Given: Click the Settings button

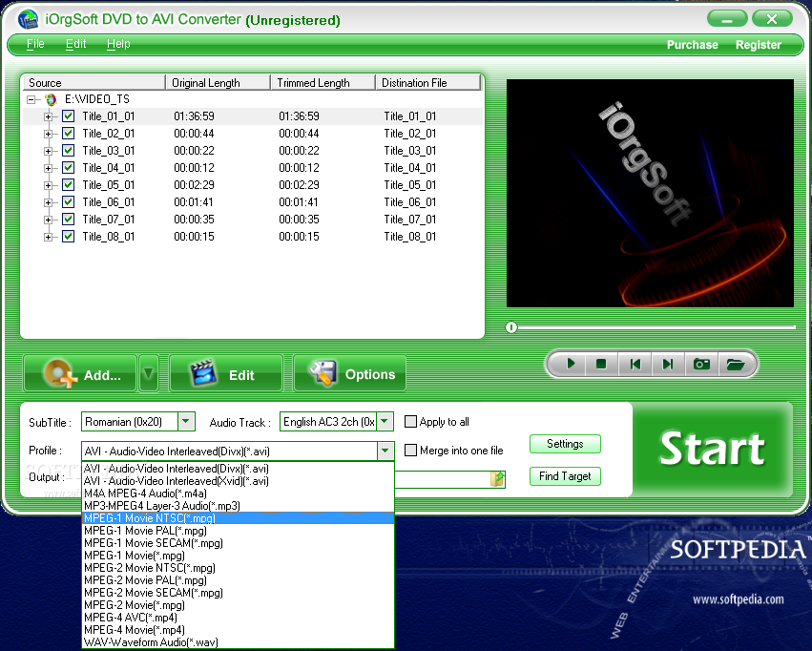Looking at the screenshot, I should tap(565, 444).
